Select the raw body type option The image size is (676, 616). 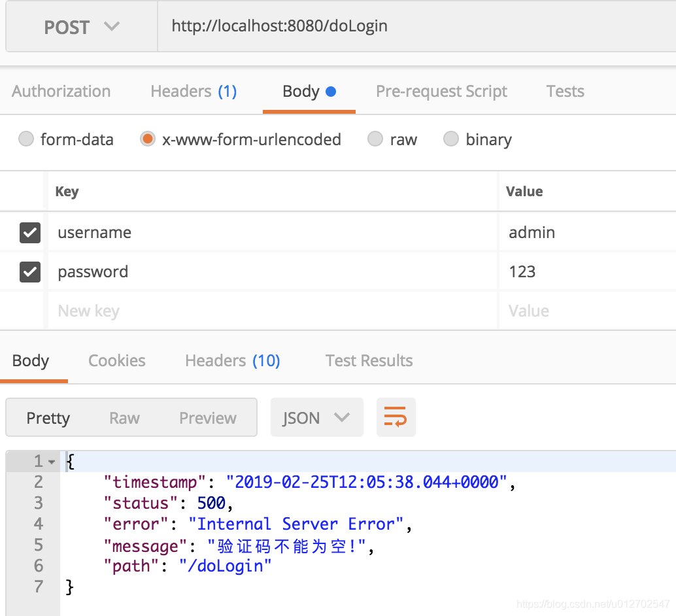[375, 139]
